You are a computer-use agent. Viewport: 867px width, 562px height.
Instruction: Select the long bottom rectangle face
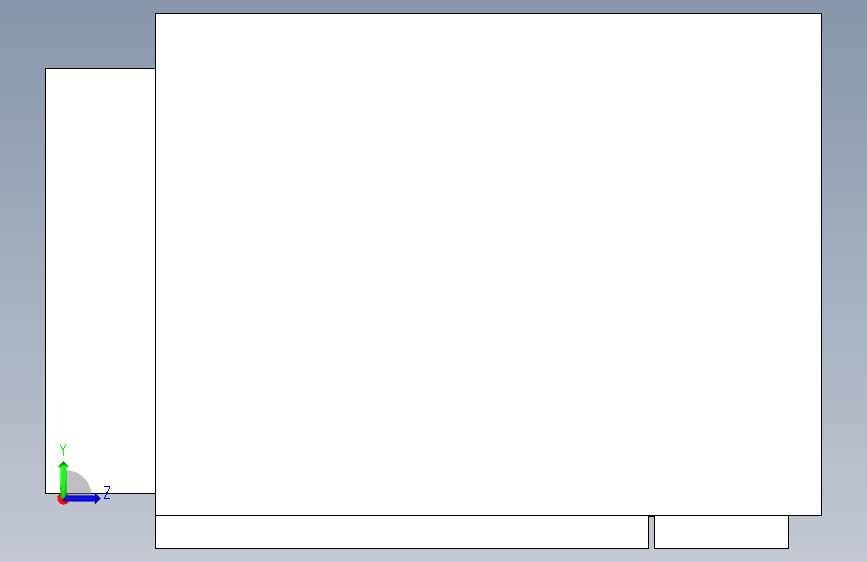402,532
